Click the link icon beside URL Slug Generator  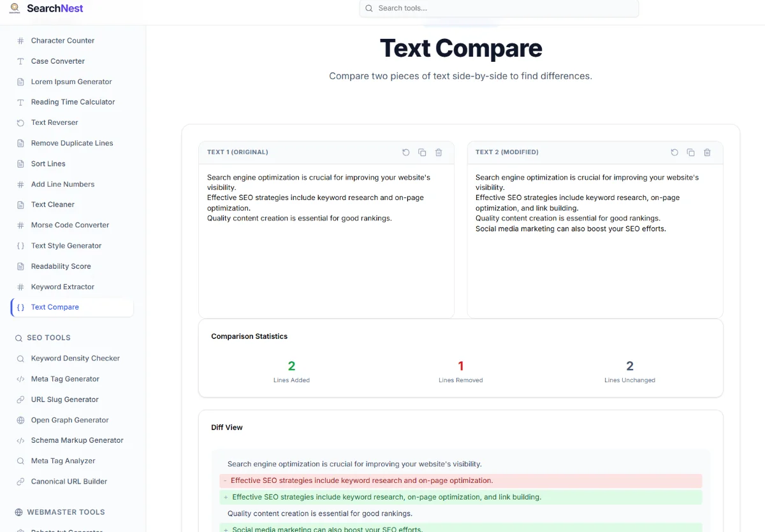[x=20, y=399]
